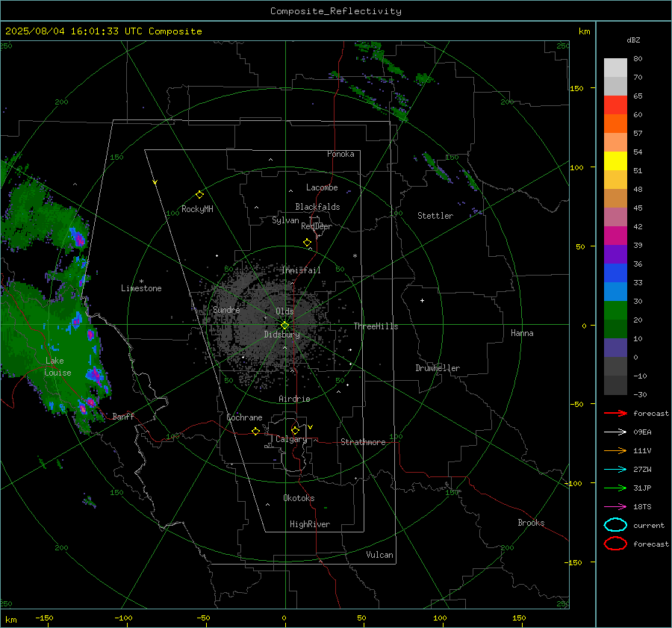Click the asterisk marker east of Innisfail
Viewport: 672px width, 628px height.
[x=355, y=256]
